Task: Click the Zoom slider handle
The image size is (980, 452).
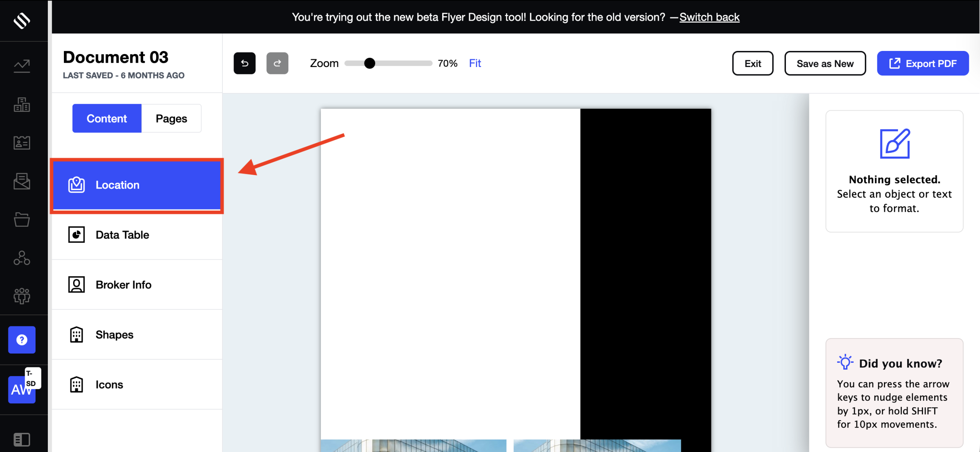Action: pyautogui.click(x=369, y=63)
